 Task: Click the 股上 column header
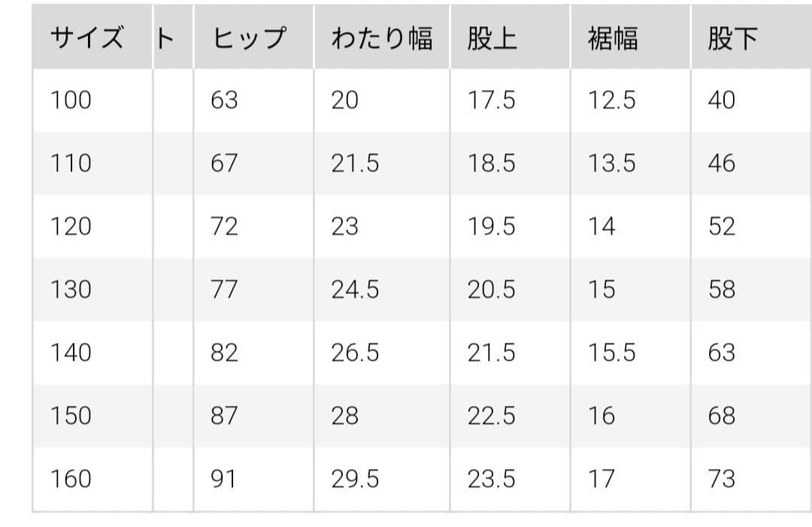click(492, 39)
